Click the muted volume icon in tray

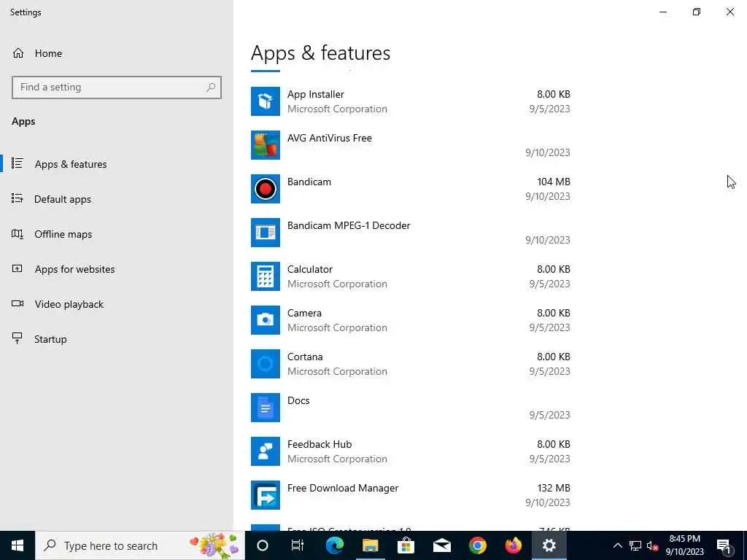(x=652, y=546)
